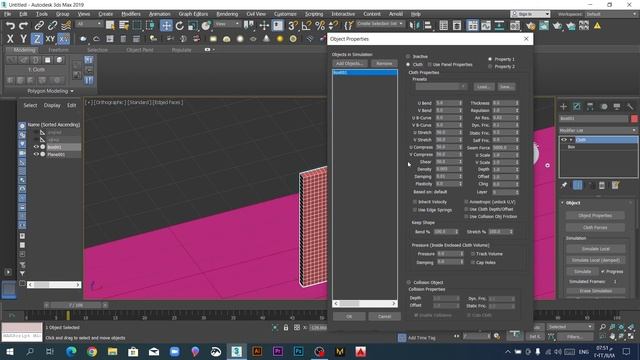Restrict to Y axis constraint
Image resolution: width=640 pixels, height=360 pixels.
(x=24, y=39)
